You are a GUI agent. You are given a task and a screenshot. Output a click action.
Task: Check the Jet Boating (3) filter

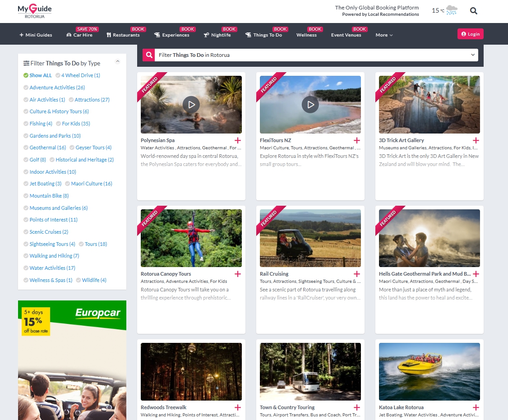point(42,184)
